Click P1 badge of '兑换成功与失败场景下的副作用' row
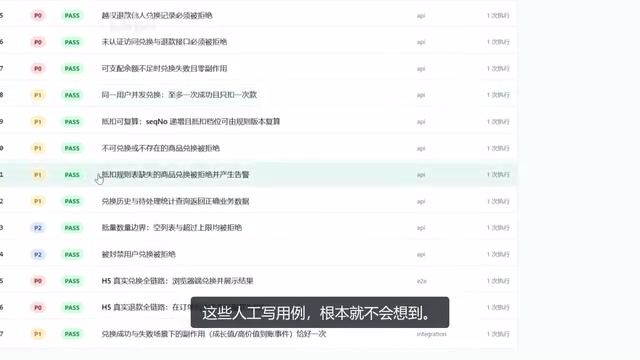640x360 pixels. click(x=38, y=334)
